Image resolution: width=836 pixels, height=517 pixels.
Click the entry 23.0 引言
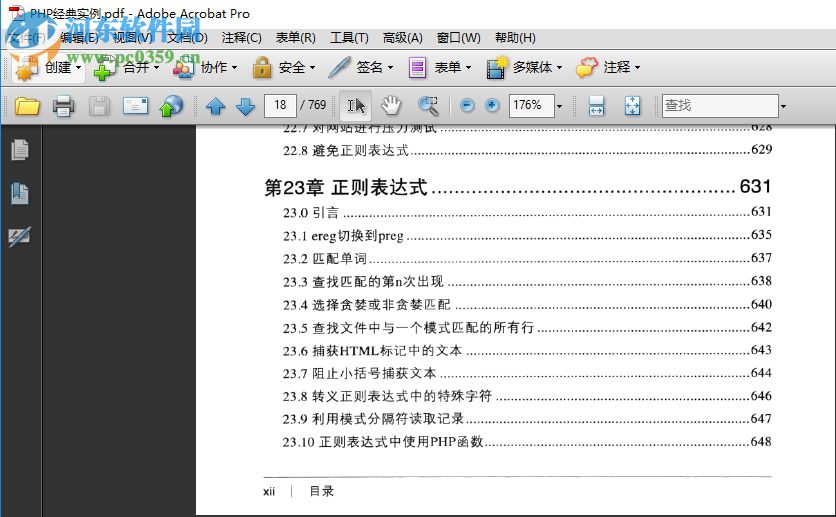tap(311, 212)
